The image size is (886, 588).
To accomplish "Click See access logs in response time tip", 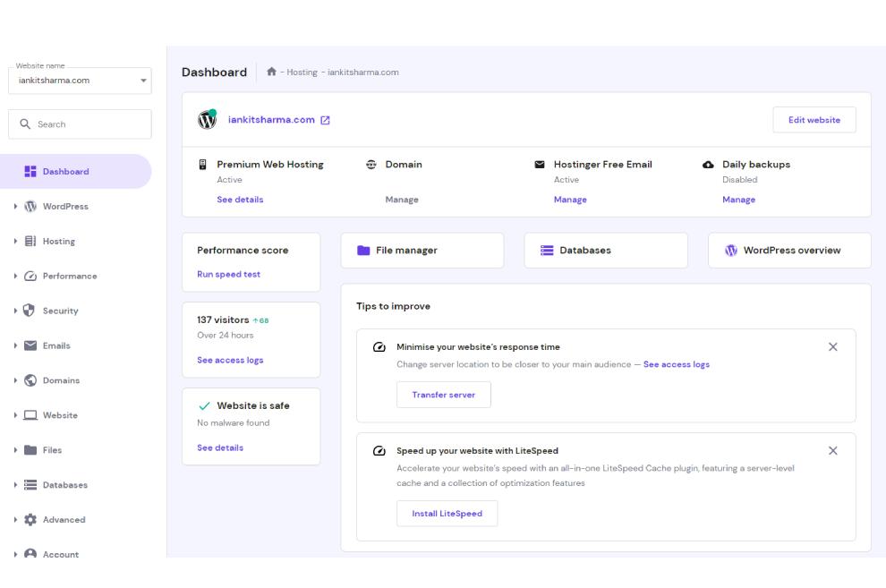I will click(677, 365).
